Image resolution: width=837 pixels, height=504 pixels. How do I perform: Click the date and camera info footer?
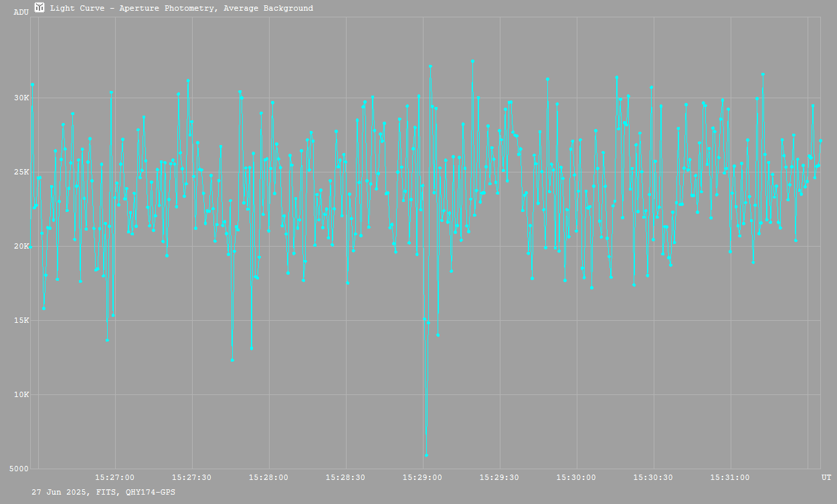pos(104,493)
